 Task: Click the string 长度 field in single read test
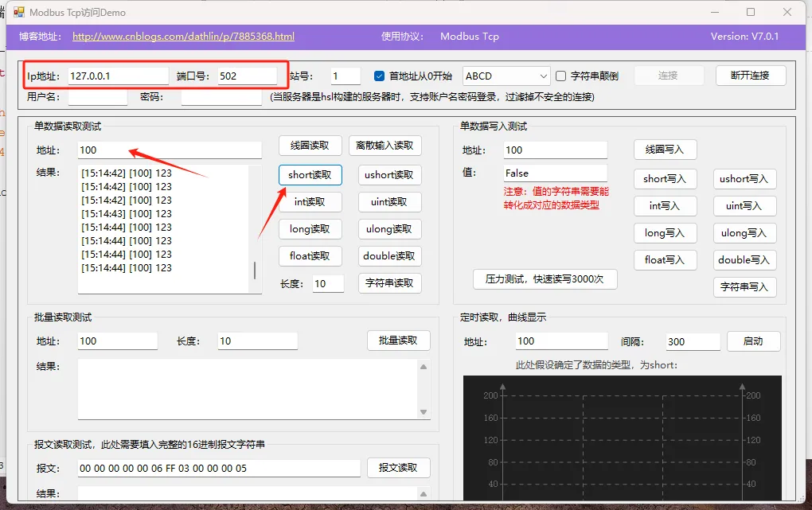coord(328,284)
